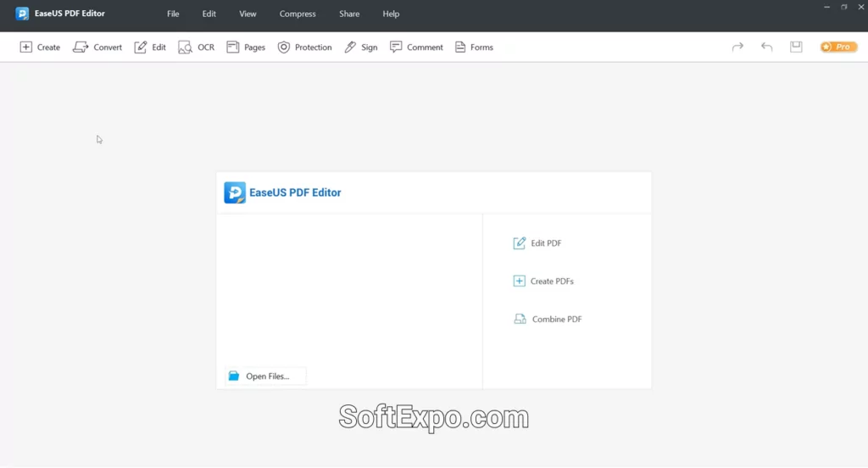Click the redo arrow icon
Screen dimensions: 868x468
(737, 47)
